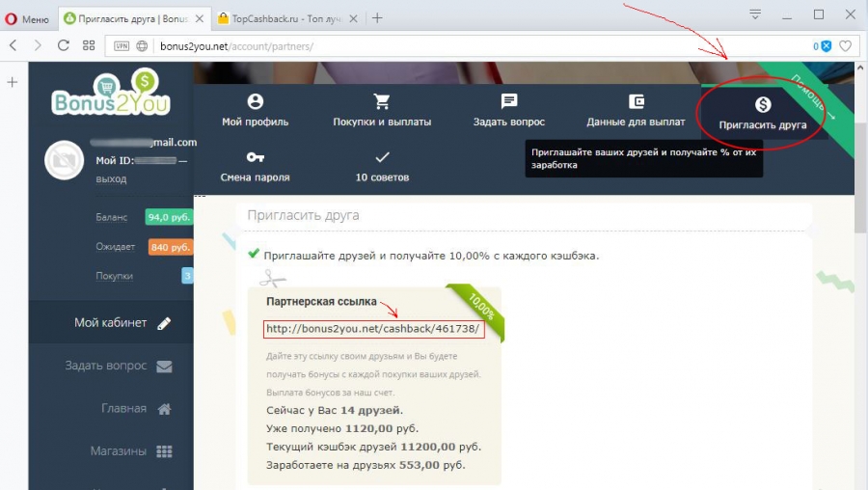The image size is (868, 490).
Task: Click the Партнерская ссылка heading
Action: [x=321, y=302]
